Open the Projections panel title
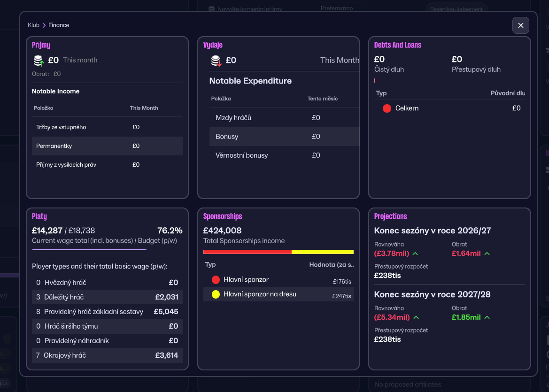Viewport: 549px width, 392px height. [390, 216]
